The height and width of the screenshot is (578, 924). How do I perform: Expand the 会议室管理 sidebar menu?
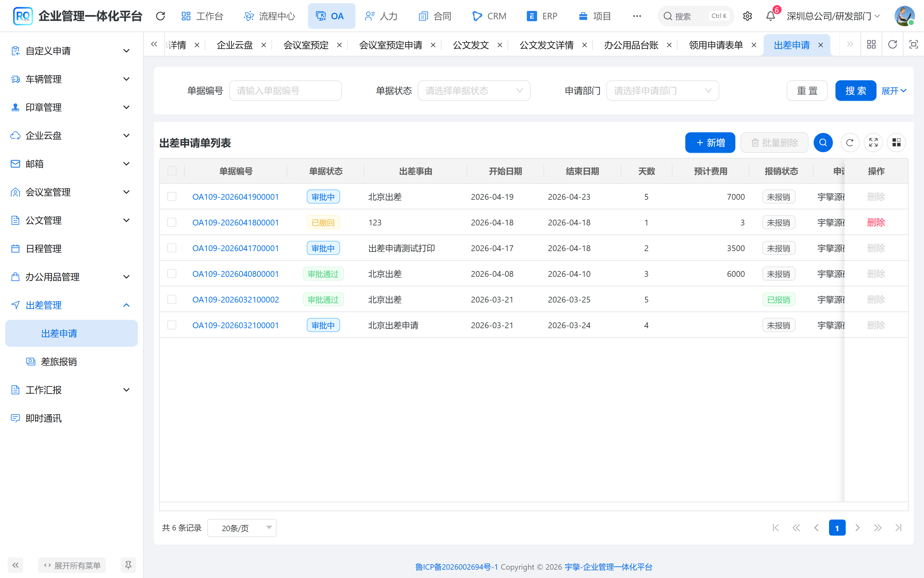pyautogui.click(x=72, y=192)
